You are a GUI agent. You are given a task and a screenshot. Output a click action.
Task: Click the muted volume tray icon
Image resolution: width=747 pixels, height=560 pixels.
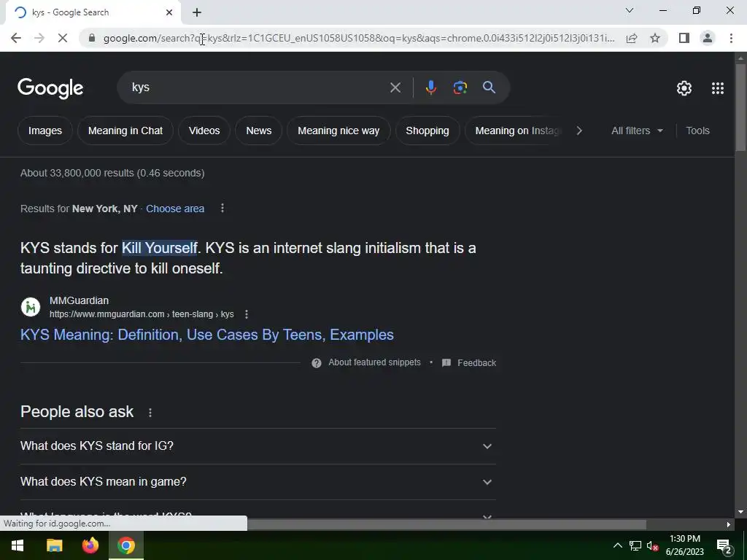pos(652,545)
